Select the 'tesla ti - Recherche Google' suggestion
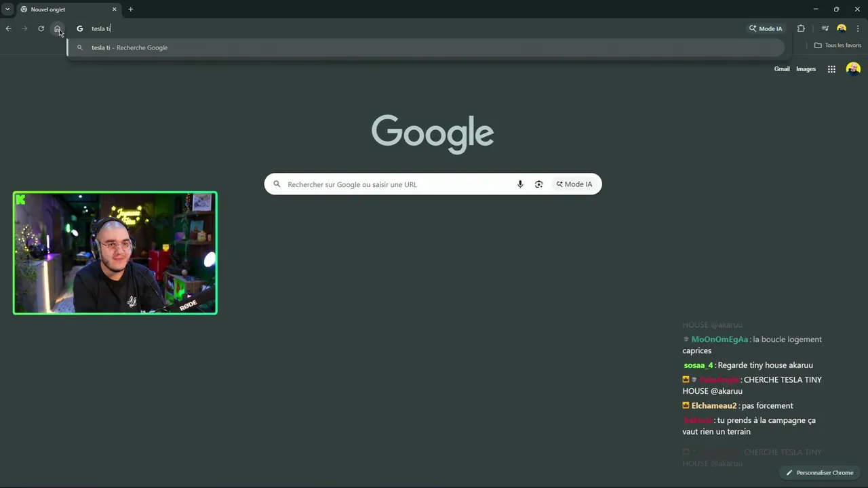868x488 pixels. (x=425, y=47)
